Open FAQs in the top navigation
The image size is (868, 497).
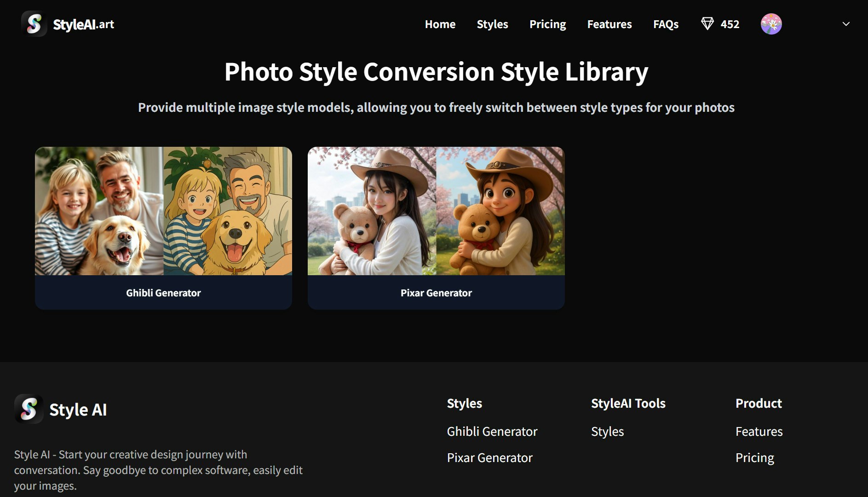click(666, 24)
